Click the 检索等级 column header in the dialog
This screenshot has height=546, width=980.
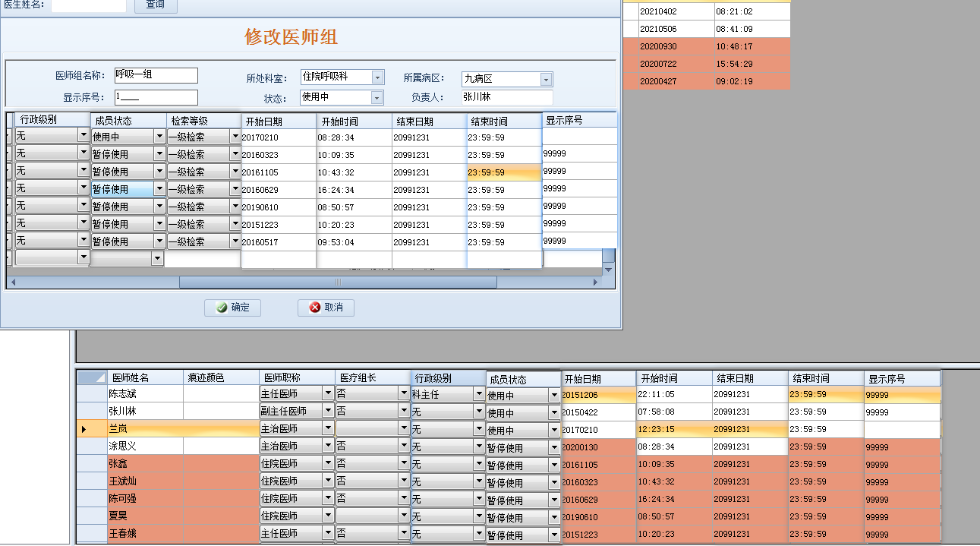pyautogui.click(x=203, y=121)
